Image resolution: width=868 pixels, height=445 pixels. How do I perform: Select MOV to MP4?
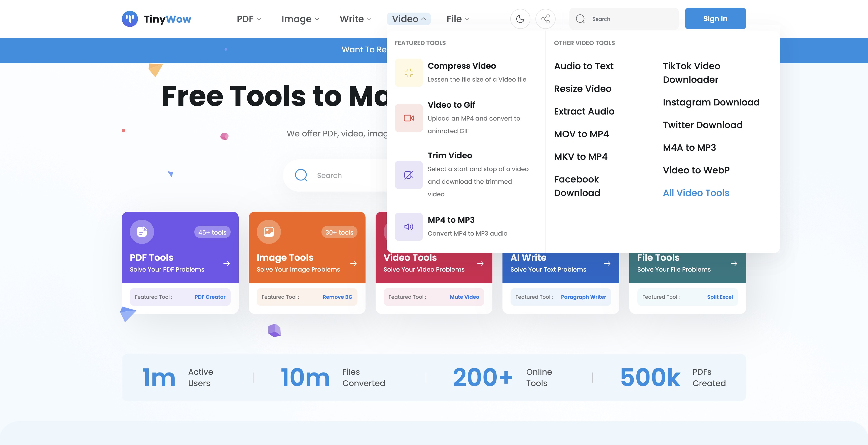click(x=581, y=134)
